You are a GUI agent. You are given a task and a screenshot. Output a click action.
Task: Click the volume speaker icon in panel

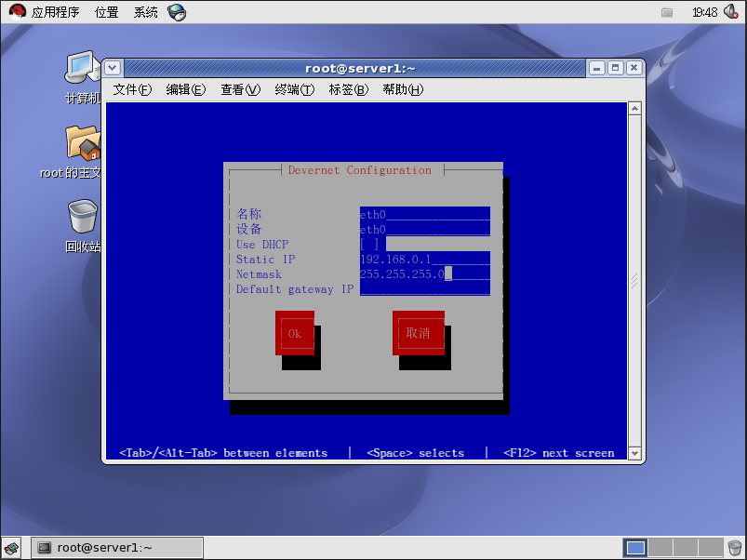click(731, 11)
